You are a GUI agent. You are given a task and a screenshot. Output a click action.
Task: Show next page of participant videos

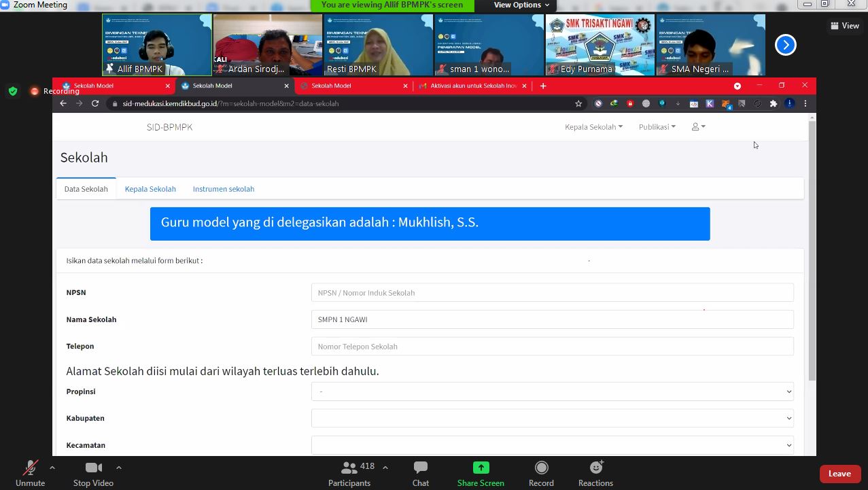(785, 45)
